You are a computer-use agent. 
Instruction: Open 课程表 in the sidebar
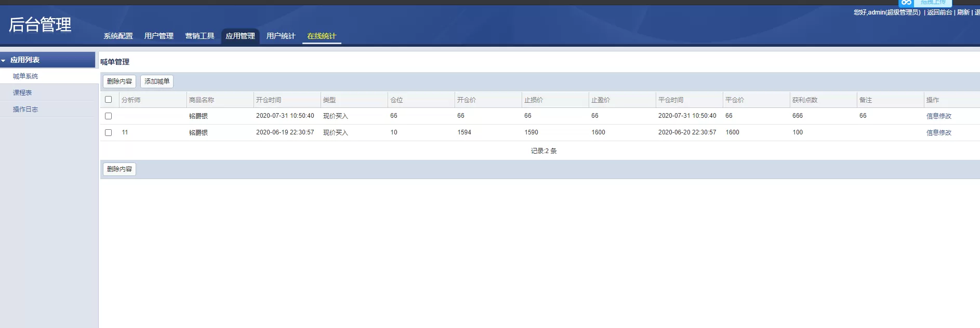click(22, 93)
